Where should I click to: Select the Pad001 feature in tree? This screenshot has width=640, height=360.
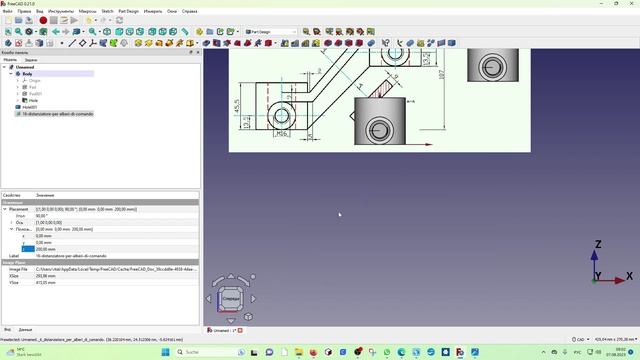click(x=35, y=94)
